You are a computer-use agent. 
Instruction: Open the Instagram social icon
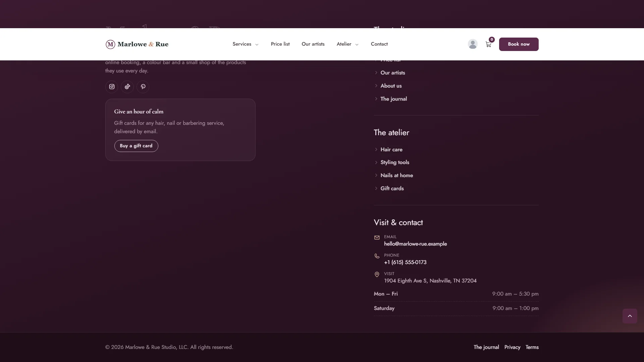[112, 87]
